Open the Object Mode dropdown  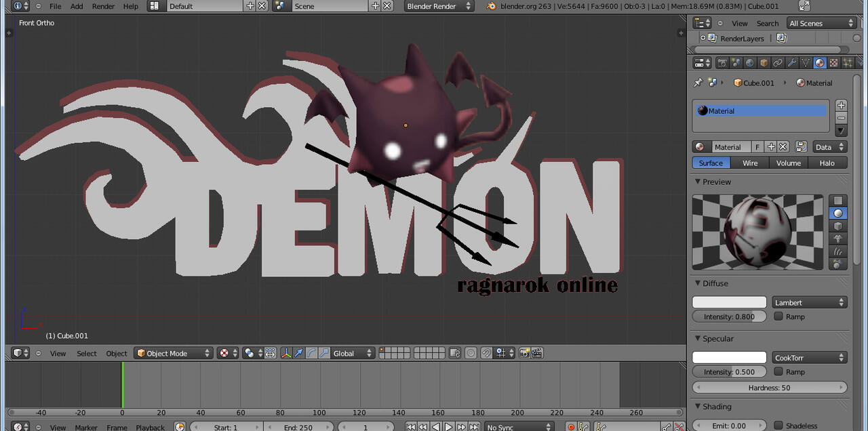tap(174, 353)
